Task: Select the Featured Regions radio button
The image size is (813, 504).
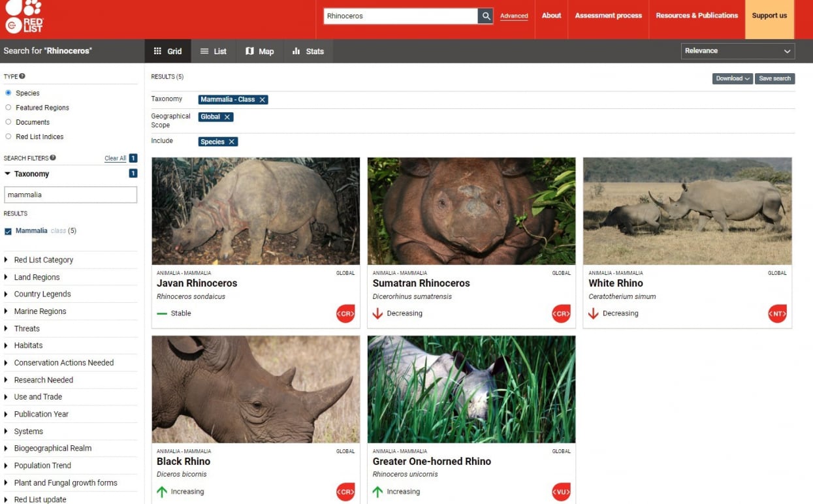Action: [8, 108]
